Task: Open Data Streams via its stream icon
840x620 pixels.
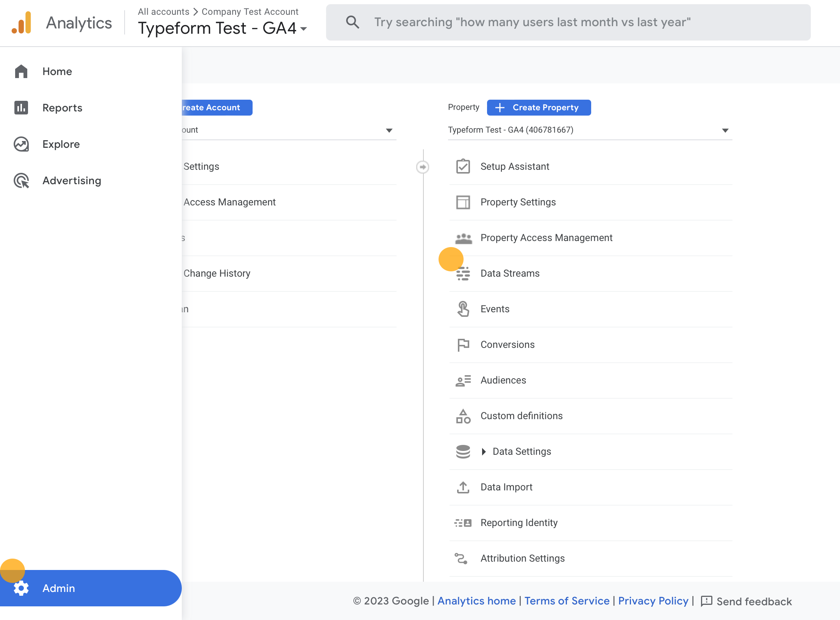Action: click(463, 273)
